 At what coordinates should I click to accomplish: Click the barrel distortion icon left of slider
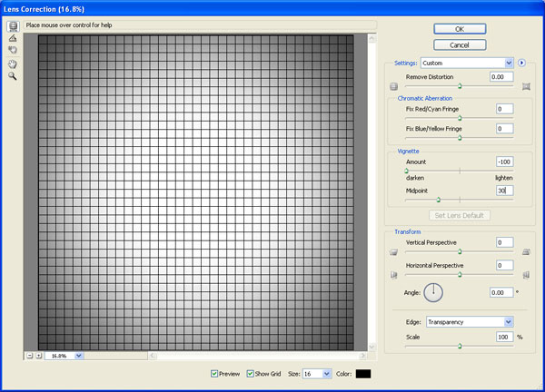394,87
